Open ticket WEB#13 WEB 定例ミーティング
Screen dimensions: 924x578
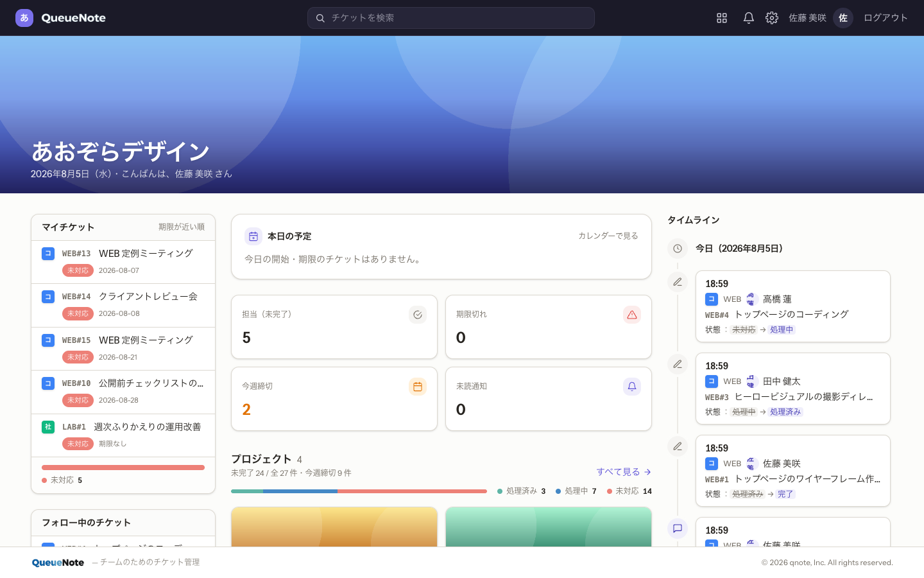[123, 262]
